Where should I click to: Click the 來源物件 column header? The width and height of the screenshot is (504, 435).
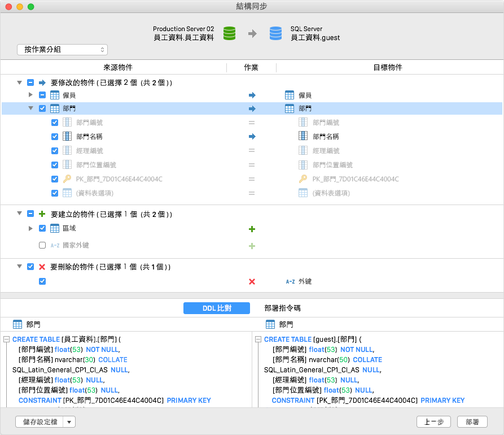coord(117,67)
